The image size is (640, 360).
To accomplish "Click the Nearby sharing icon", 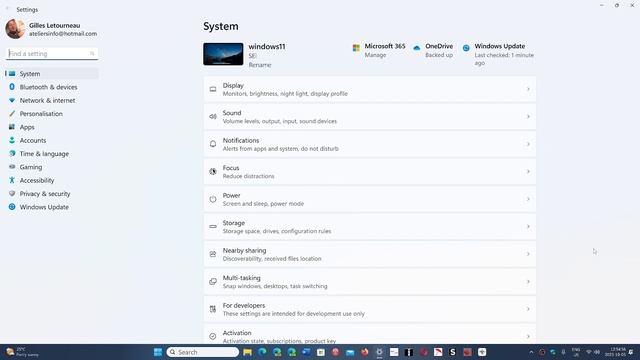I will coord(213,254).
